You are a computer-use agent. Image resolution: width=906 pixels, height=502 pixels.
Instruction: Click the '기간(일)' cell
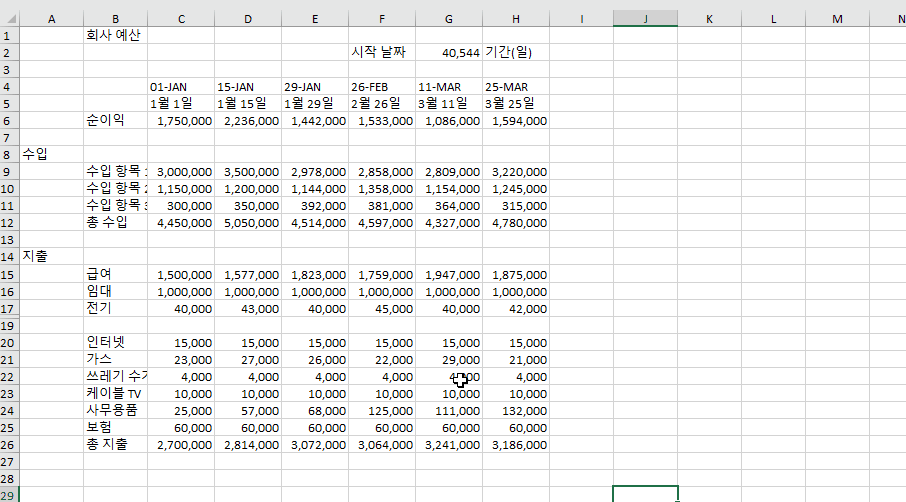(x=516, y=53)
